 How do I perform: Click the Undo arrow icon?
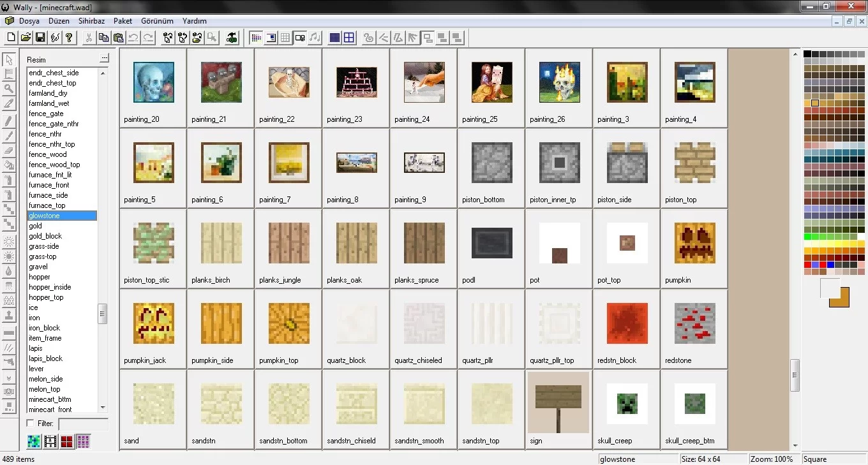133,38
